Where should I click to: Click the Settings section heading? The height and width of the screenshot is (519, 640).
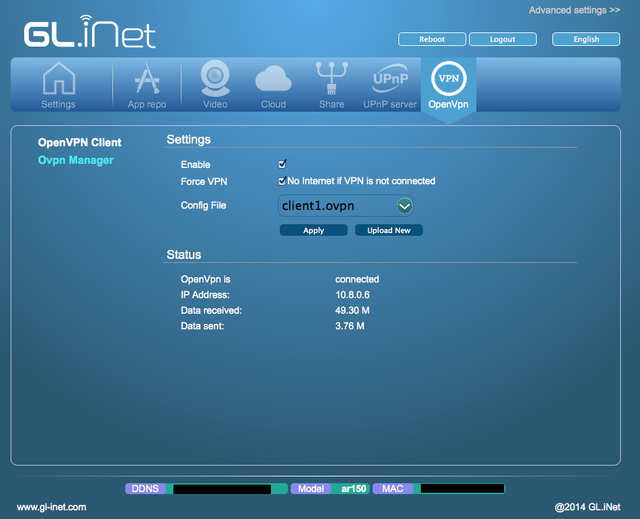pyautogui.click(x=189, y=140)
